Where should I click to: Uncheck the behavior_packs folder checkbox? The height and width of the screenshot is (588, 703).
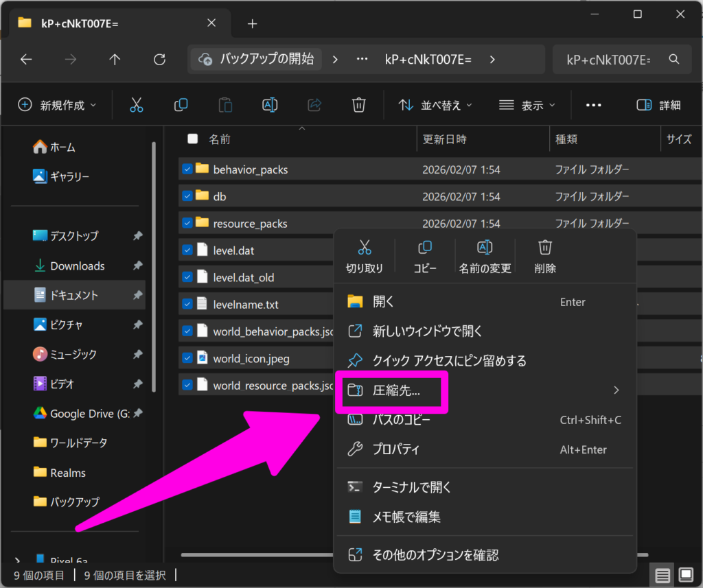click(x=187, y=169)
